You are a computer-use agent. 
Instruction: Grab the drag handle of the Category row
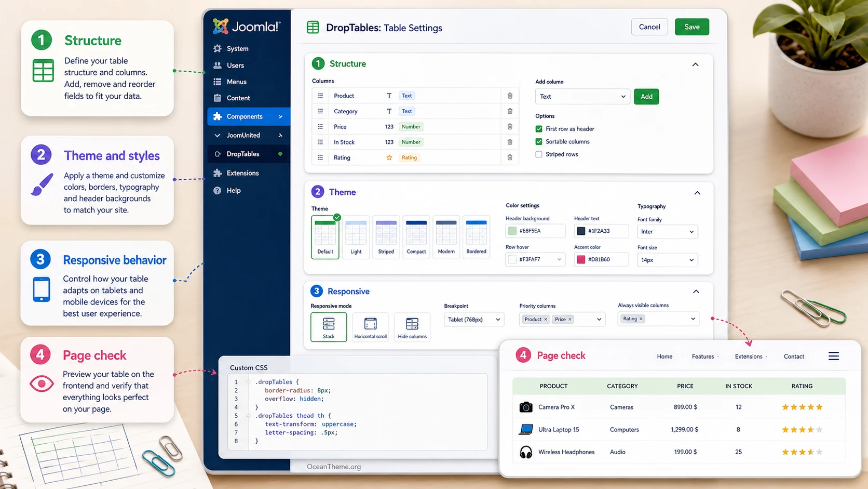pyautogui.click(x=320, y=111)
